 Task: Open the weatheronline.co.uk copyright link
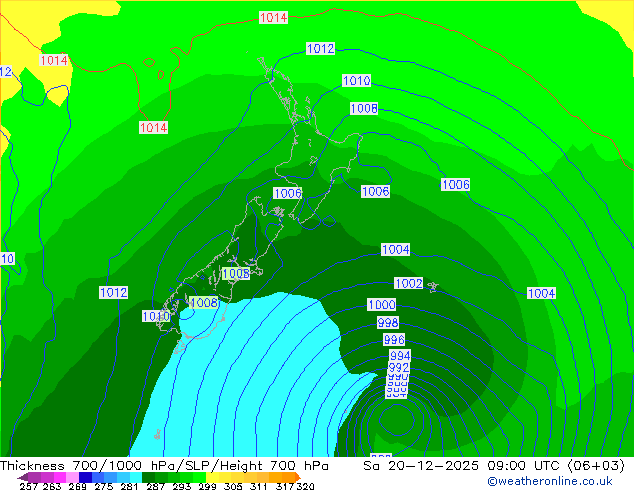pyautogui.click(x=550, y=481)
